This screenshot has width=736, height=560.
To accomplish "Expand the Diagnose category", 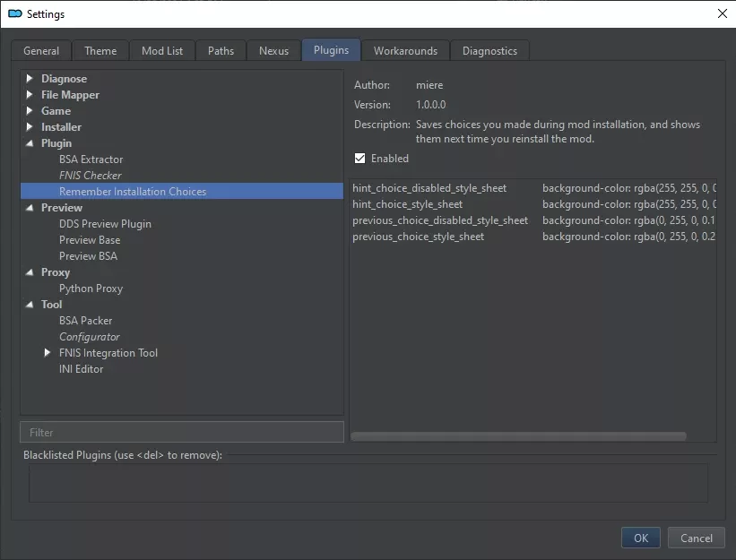I will point(29,78).
